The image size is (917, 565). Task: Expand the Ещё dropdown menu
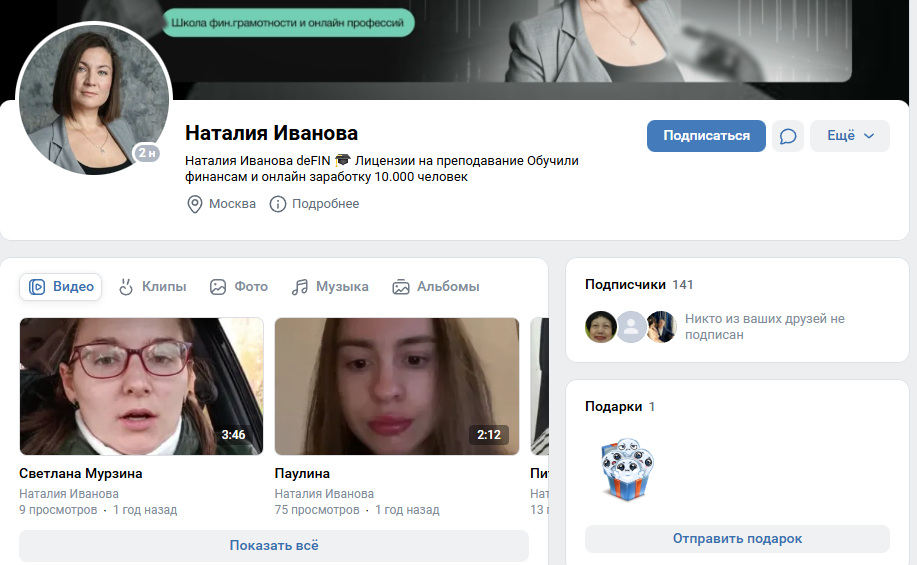point(849,136)
